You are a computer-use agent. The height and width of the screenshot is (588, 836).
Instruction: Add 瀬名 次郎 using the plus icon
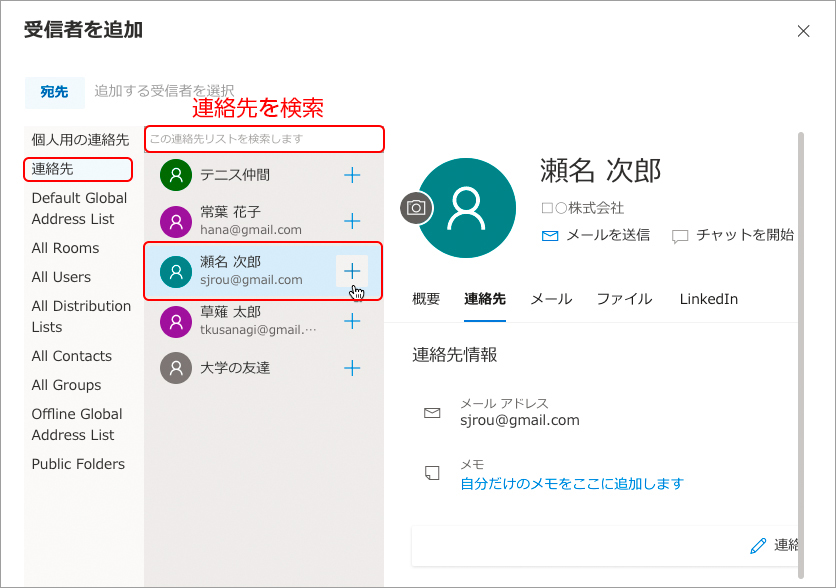(352, 271)
